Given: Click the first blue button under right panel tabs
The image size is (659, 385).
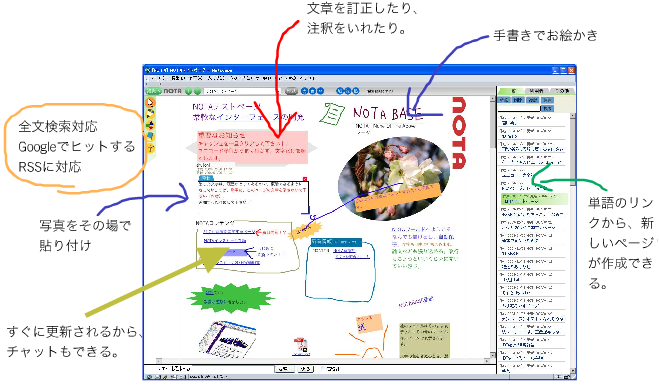Looking at the screenshot, I should coord(504,100).
